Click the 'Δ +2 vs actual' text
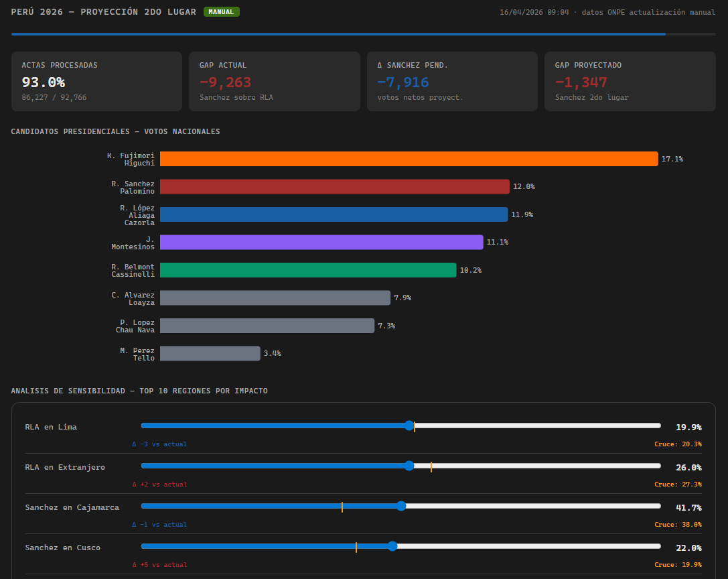This screenshot has width=728, height=579. [159, 485]
